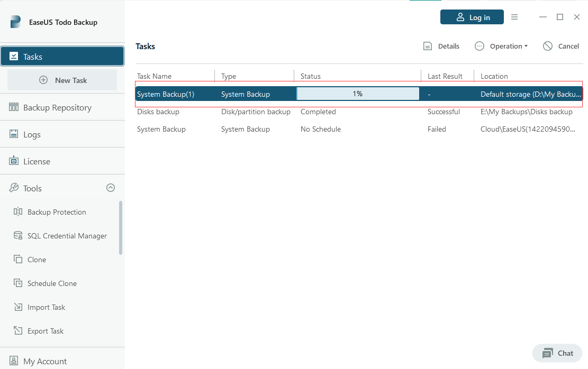588x369 pixels.
Task: Collapse the Tools section chevron
Action: (111, 188)
